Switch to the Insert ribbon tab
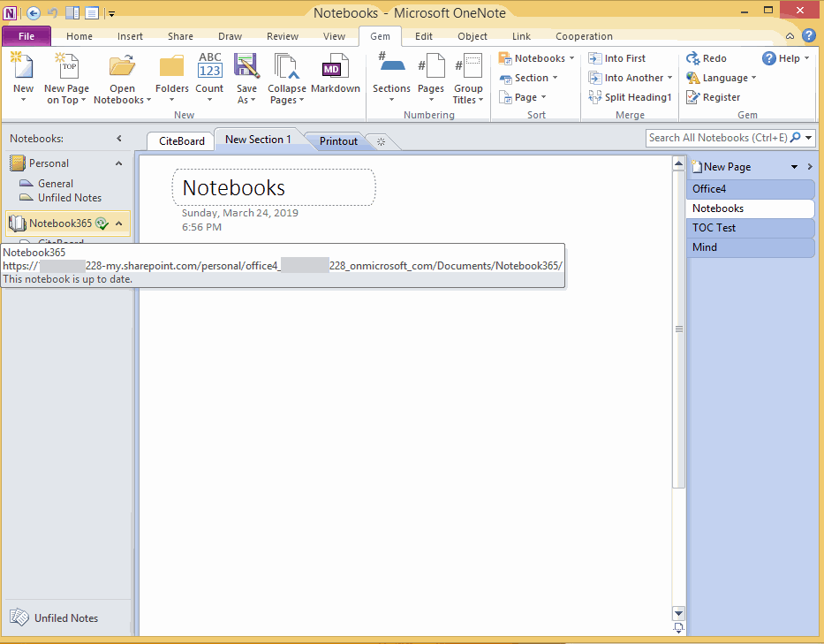 130,36
